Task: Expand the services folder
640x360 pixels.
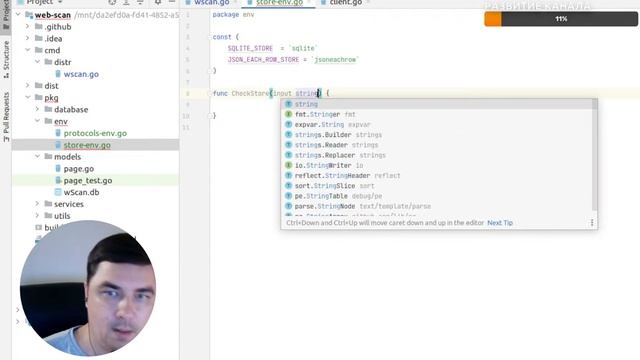Action: (x=37, y=204)
